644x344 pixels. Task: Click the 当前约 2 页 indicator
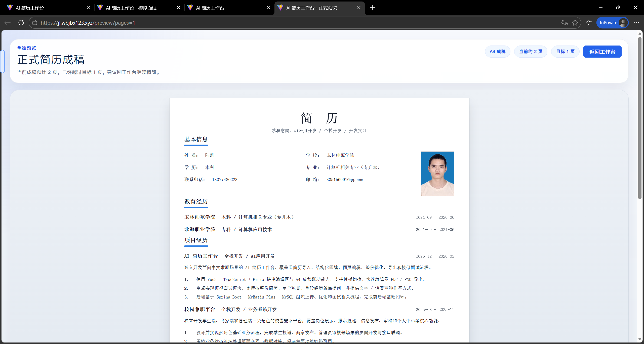531,51
